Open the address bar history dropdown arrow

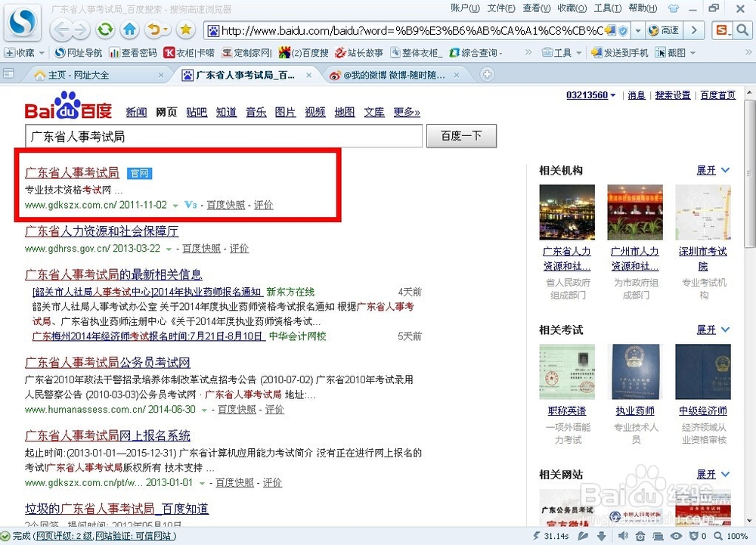[638, 31]
